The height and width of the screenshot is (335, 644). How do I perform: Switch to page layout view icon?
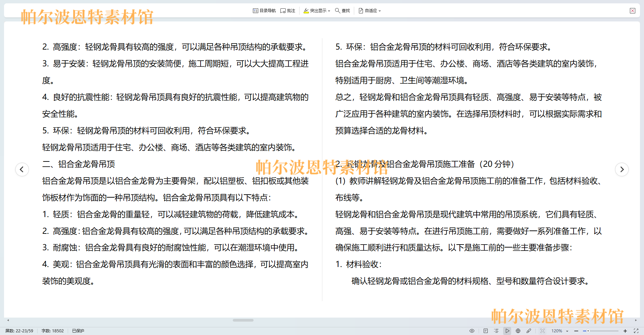(x=486, y=331)
